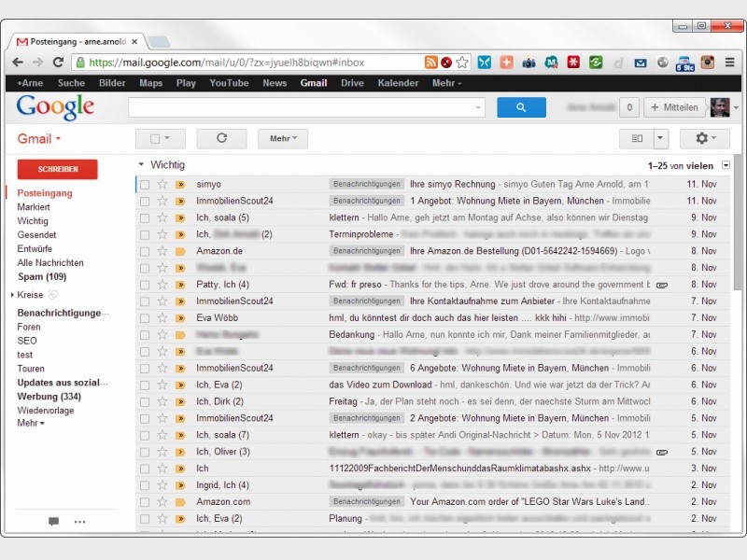Open the Werbung (334) label
This screenshot has width=747, height=560.
coord(49,396)
